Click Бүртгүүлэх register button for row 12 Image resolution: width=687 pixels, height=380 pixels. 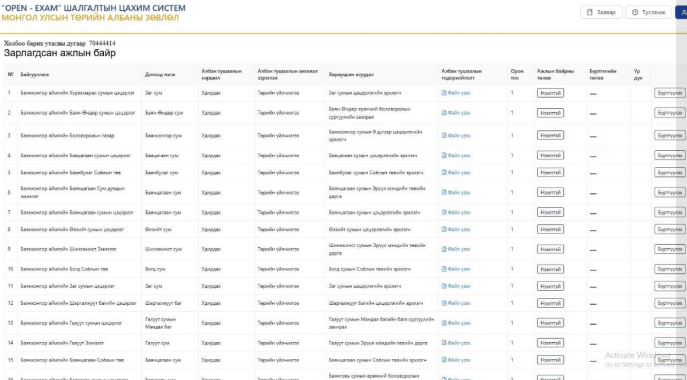coord(670,303)
